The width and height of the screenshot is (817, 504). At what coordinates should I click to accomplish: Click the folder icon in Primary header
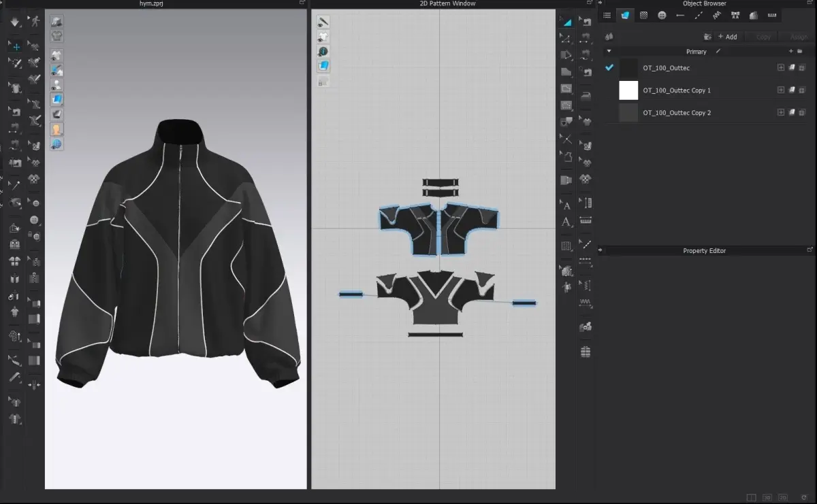800,51
